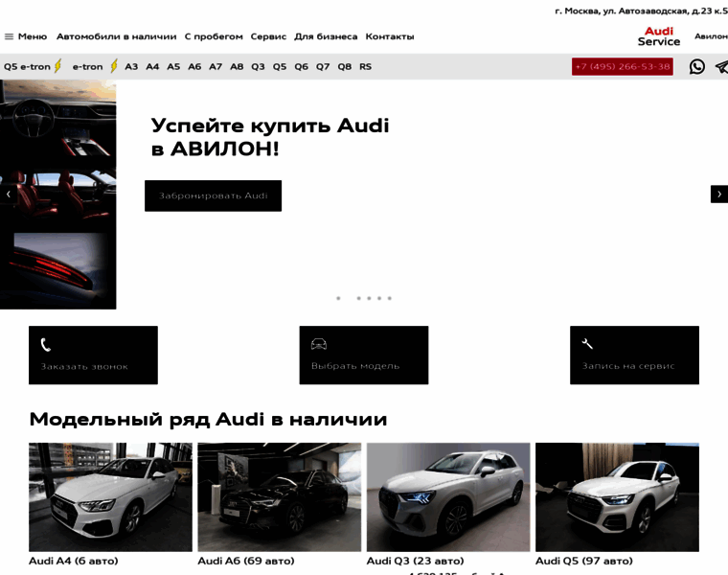Click the WhatsApp icon
Viewport: 728px width, 575px height.
pyautogui.click(x=696, y=66)
